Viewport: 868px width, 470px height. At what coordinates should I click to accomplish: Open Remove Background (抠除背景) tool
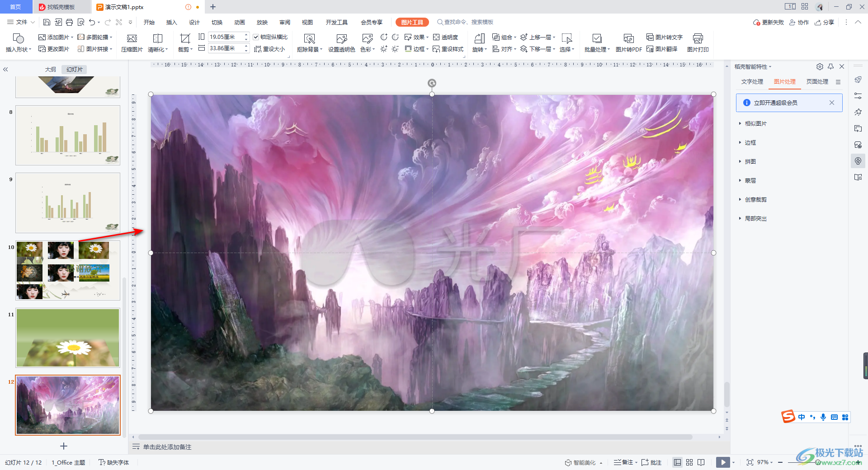point(310,43)
